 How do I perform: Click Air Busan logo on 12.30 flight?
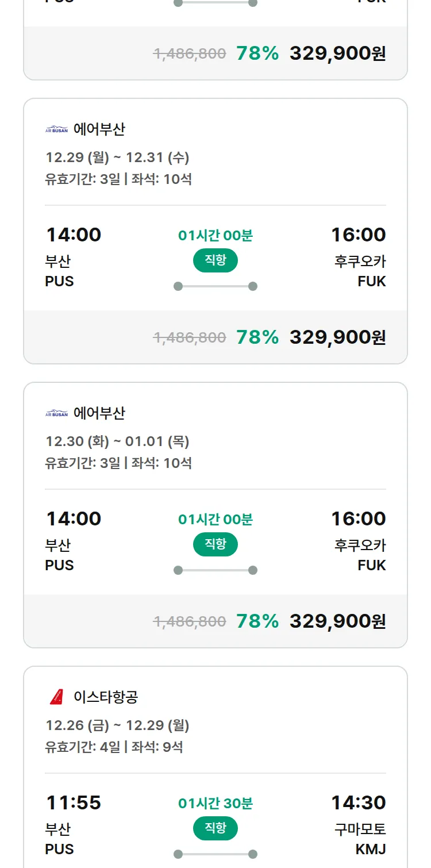coord(56,414)
